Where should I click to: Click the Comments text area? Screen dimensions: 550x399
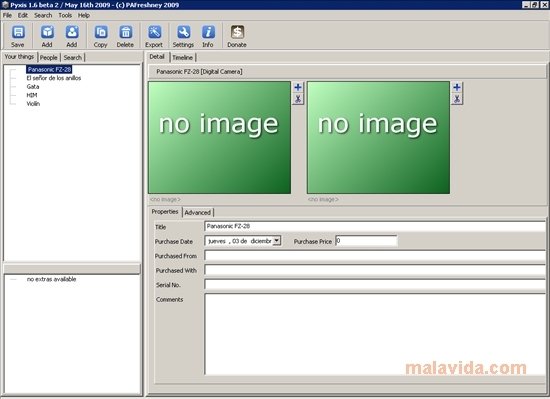375,334
